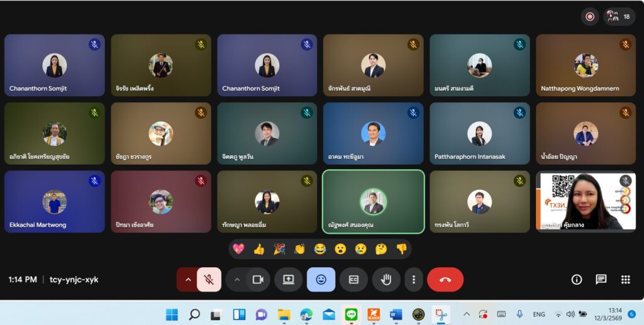Image resolution: width=644 pixels, height=325 pixels.
Task: Raise your hand in the meeting
Action: (386, 280)
